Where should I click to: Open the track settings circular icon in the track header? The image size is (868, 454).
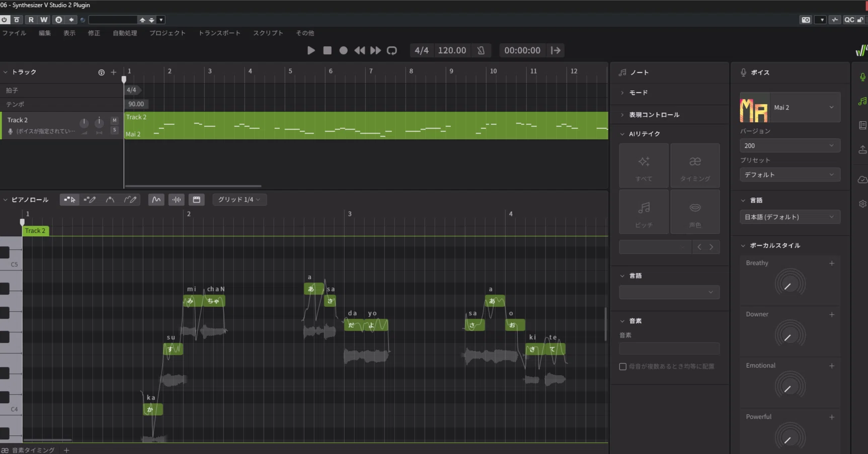pos(101,72)
